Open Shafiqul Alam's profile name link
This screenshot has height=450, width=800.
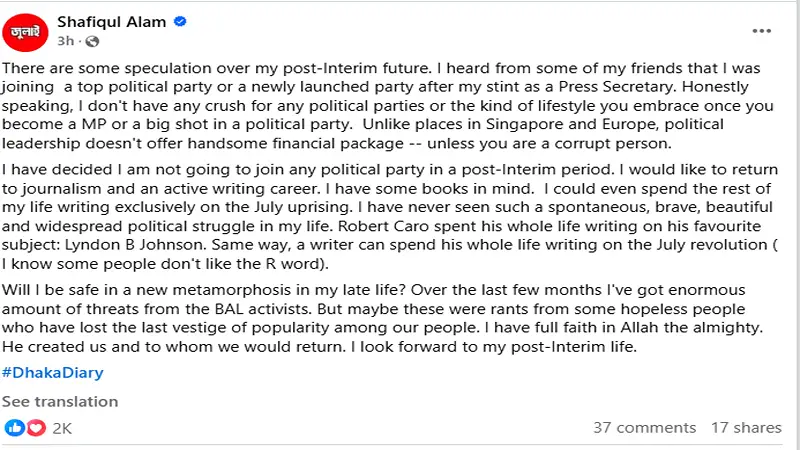[x=111, y=22]
